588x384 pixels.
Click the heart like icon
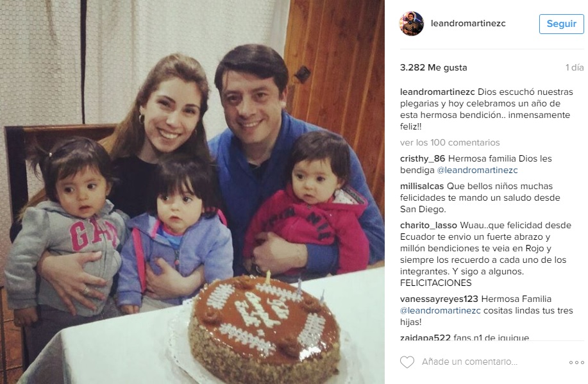point(407,362)
